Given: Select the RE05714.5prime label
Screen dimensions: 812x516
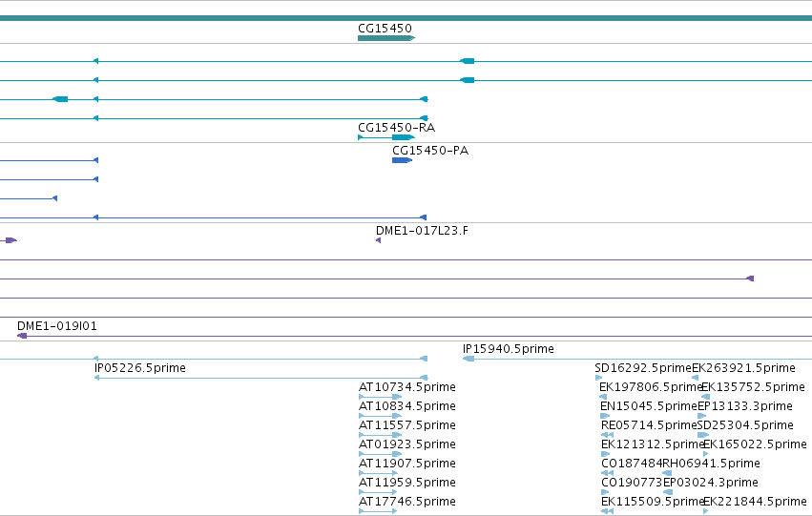Looking at the screenshot, I should coord(650,425).
